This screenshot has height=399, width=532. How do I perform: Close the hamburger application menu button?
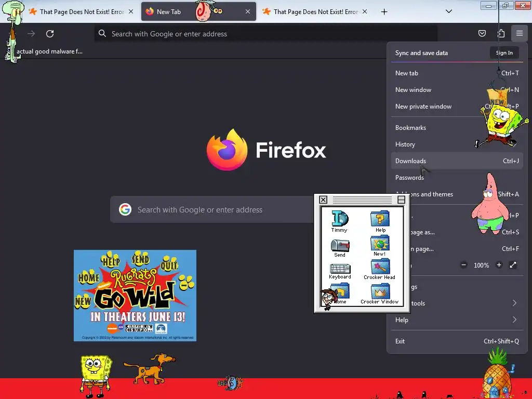click(x=520, y=33)
